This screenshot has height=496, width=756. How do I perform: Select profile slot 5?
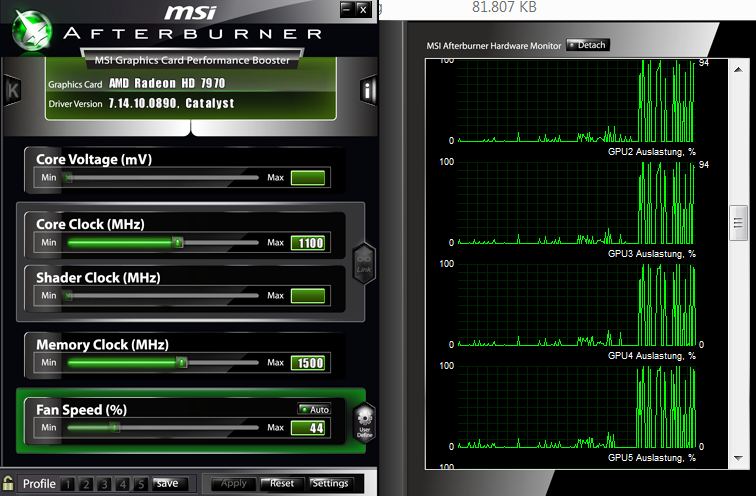point(141,484)
